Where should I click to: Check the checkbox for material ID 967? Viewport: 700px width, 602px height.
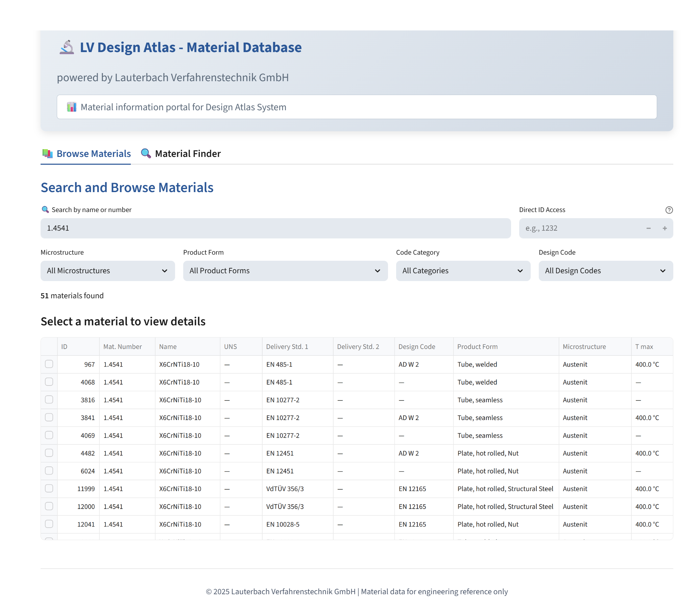click(49, 364)
